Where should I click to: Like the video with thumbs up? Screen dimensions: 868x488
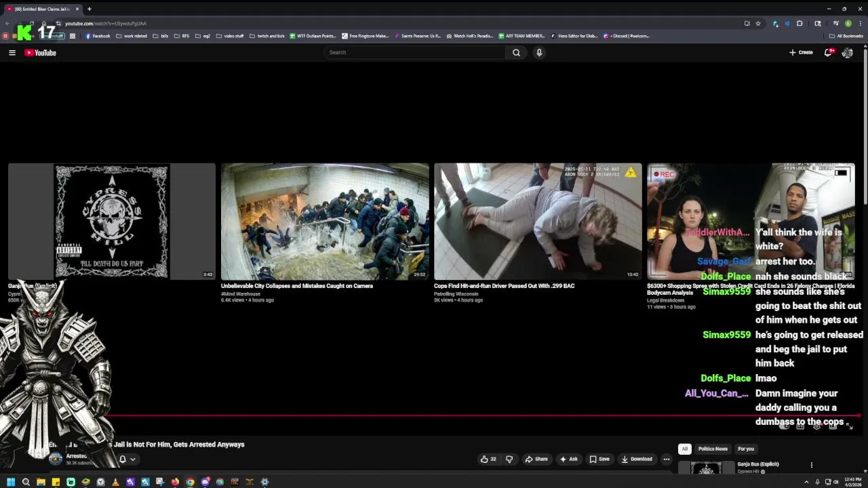(x=488, y=459)
